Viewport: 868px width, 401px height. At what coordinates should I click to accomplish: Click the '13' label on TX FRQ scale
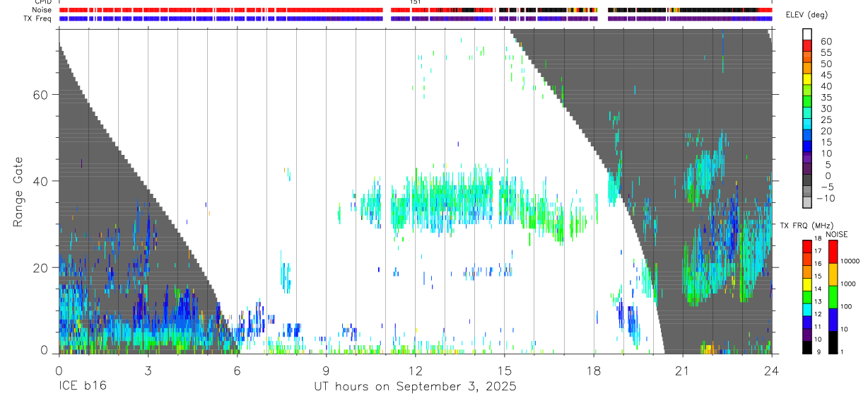point(819,301)
